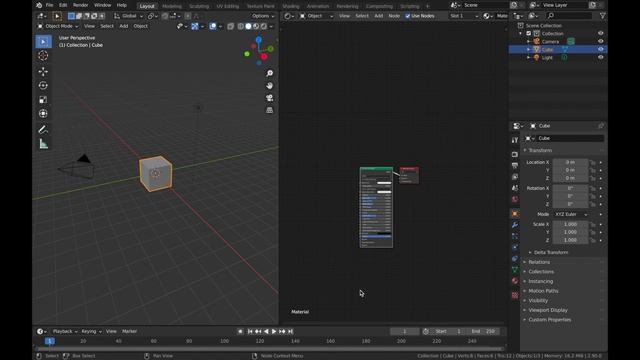This screenshot has height=360, width=640.
Task: Jump to the timeline start frame
Action: click(250, 331)
